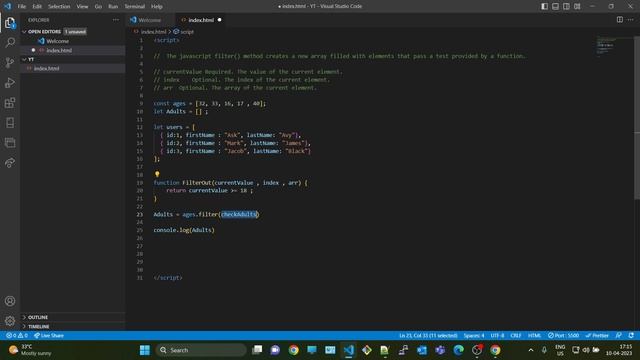Open the View menu

(x=82, y=7)
